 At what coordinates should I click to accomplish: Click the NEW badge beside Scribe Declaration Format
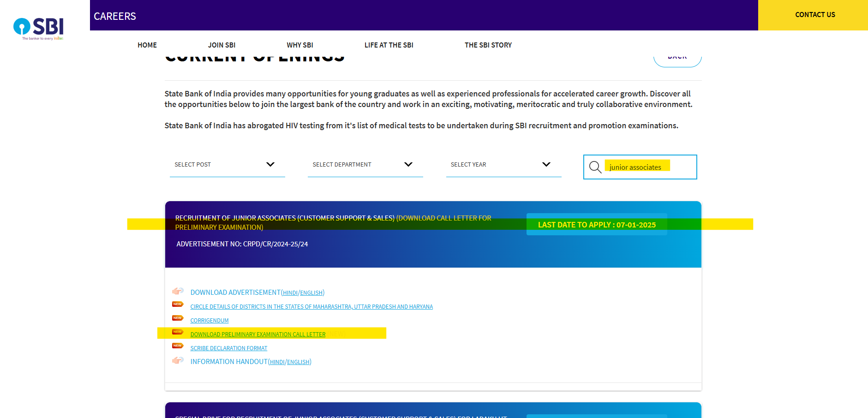pyautogui.click(x=178, y=346)
